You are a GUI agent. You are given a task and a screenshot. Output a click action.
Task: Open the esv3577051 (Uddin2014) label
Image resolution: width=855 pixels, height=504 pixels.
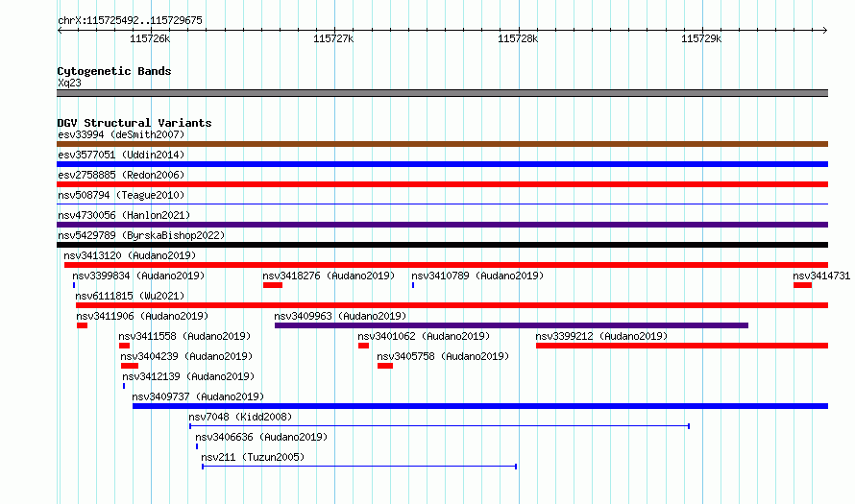[x=121, y=155]
